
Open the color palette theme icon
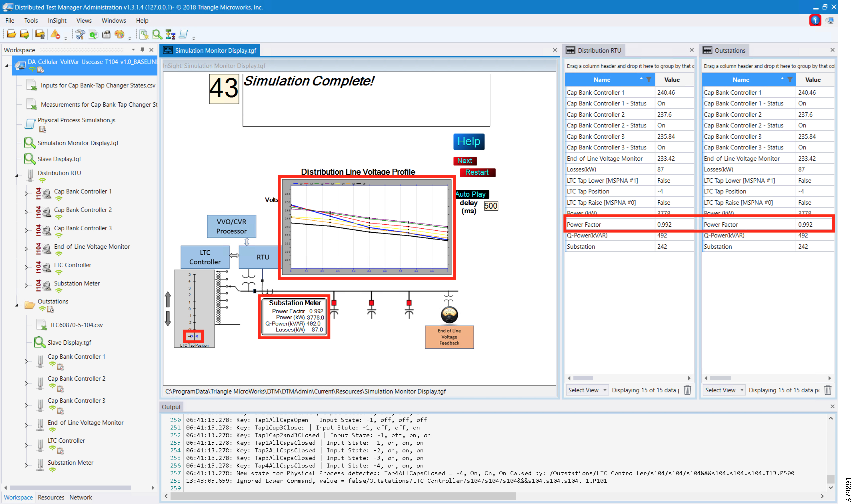(119, 34)
